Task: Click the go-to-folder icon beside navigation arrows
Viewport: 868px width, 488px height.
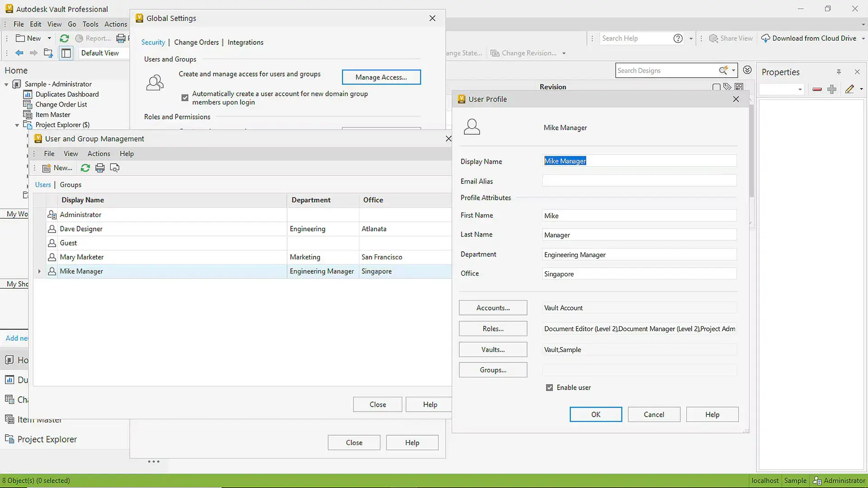Action: pyautogui.click(x=48, y=53)
